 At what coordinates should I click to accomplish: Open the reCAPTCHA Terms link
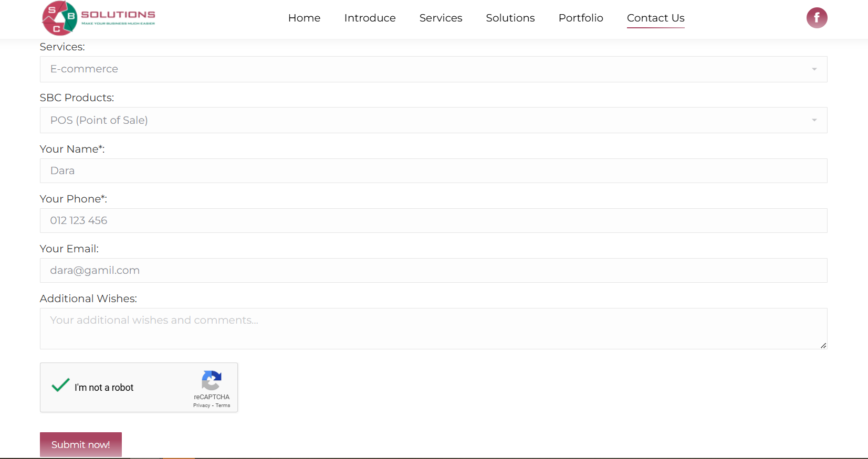click(223, 405)
